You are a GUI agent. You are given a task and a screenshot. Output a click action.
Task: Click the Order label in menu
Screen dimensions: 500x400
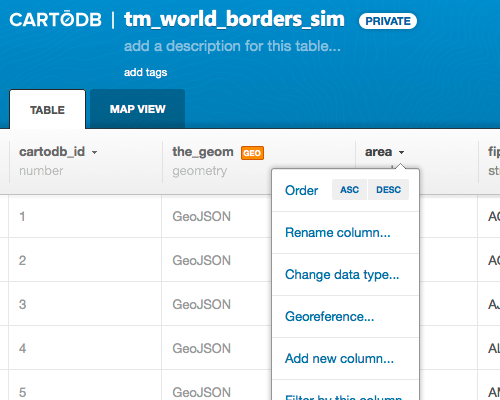pyautogui.click(x=302, y=191)
